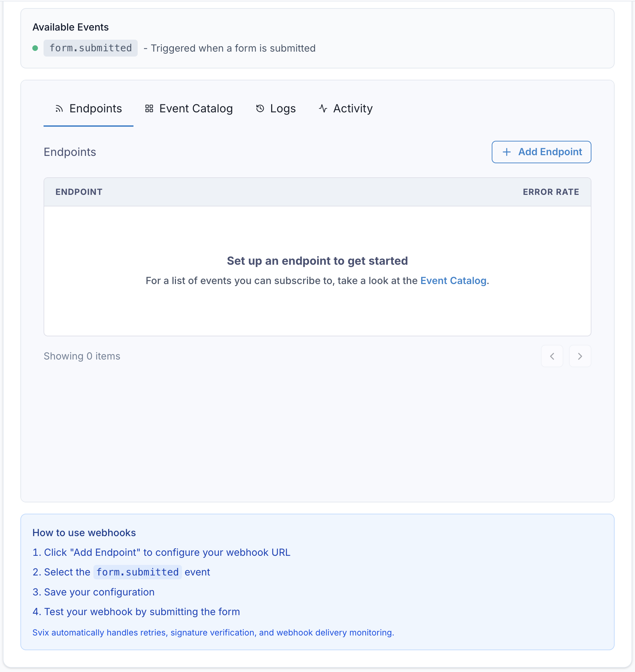Viewport: 635px width, 672px height.
Task: Click the Showing 0 items label
Action: 81,356
